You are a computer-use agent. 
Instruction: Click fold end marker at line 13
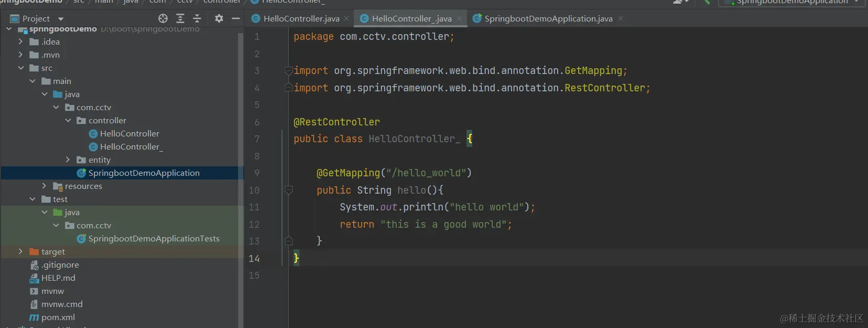[288, 241]
